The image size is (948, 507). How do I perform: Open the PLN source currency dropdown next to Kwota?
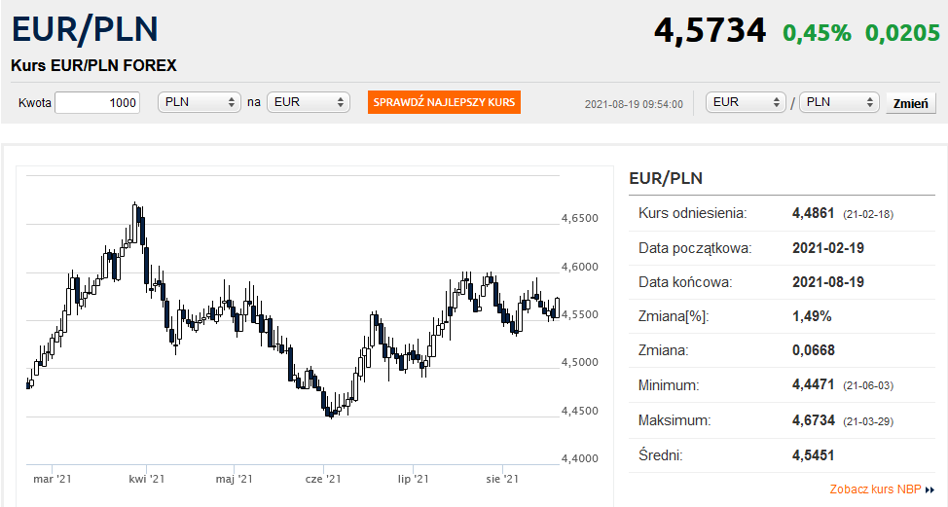pyautogui.click(x=199, y=102)
